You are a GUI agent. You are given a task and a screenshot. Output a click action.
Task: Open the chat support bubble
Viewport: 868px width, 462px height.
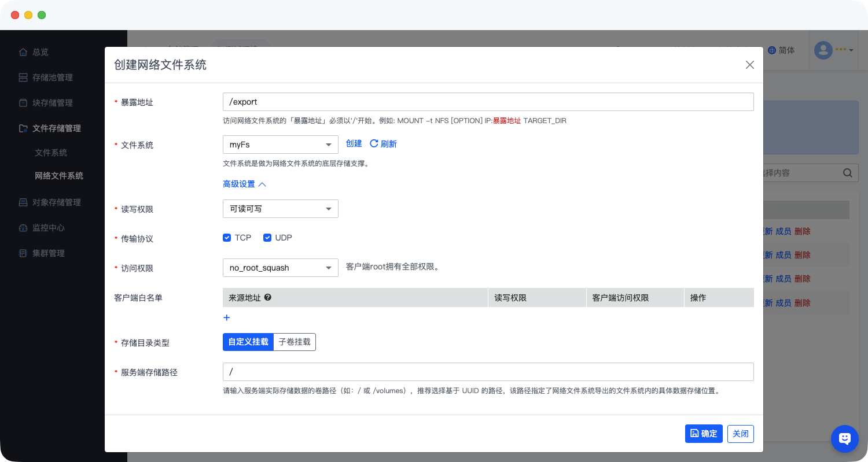point(844,439)
